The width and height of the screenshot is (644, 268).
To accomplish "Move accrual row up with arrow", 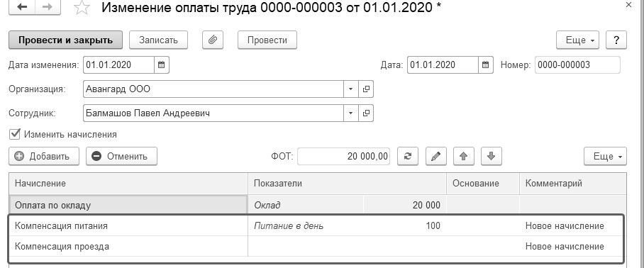I will pos(464,156).
